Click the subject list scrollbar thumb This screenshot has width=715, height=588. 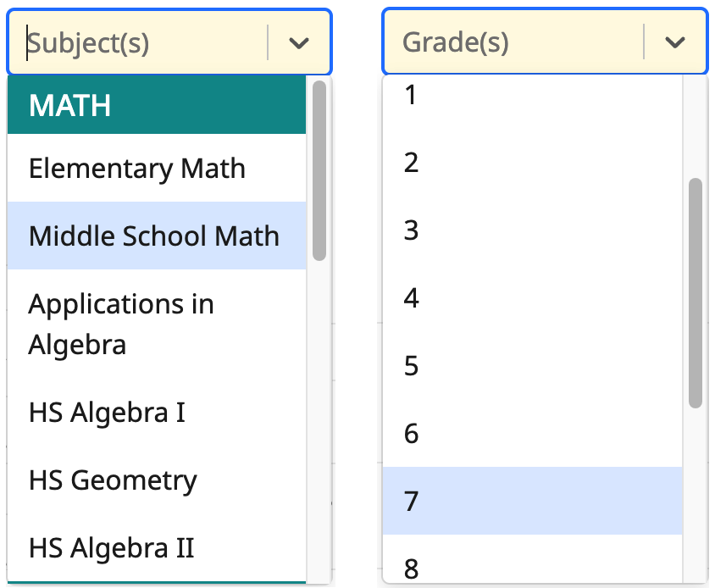coord(319,169)
